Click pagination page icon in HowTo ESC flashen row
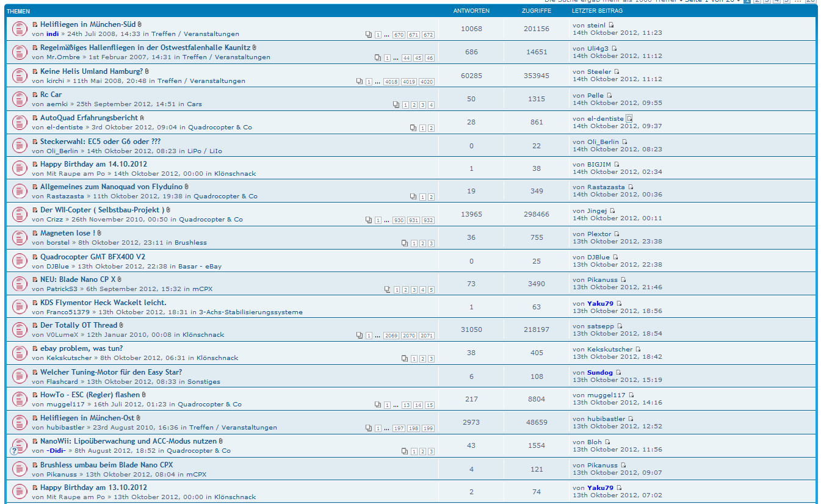The height and width of the screenshot is (504, 821). tap(378, 405)
